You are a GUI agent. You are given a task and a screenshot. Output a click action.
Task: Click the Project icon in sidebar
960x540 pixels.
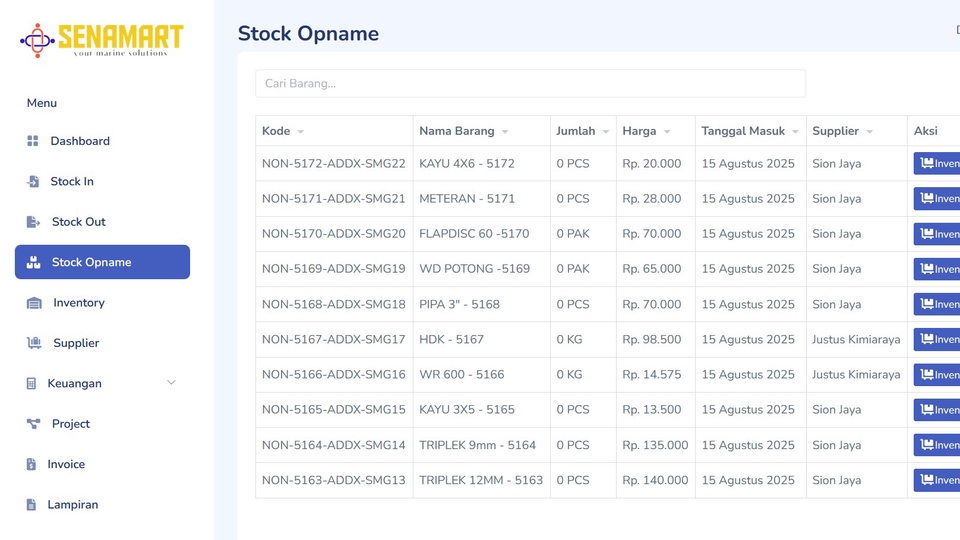(x=33, y=424)
